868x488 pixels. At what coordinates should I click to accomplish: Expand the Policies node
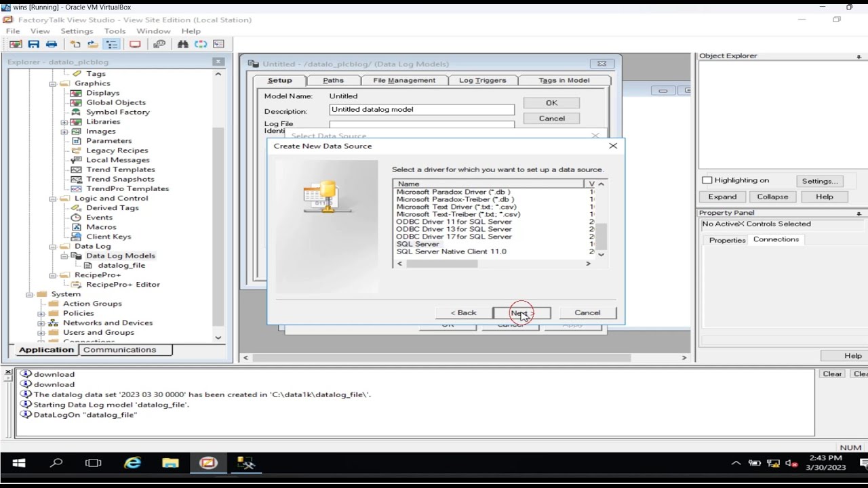click(41, 314)
